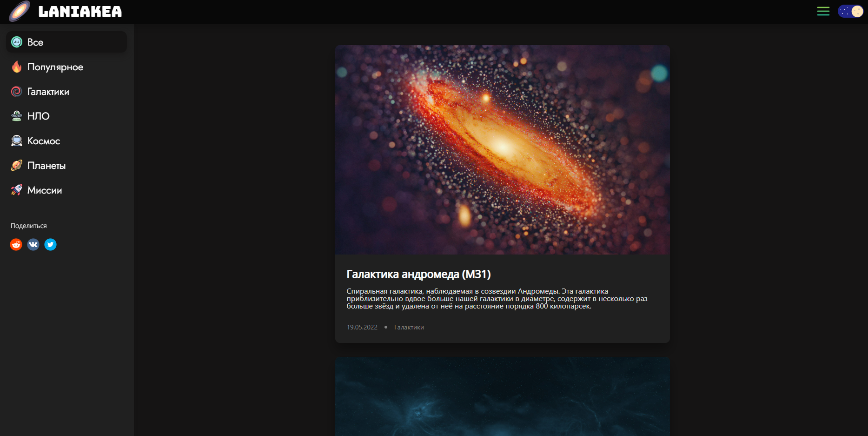The height and width of the screenshot is (436, 868).
Task: Click the spiral icon for Галактики
Action: tap(17, 91)
